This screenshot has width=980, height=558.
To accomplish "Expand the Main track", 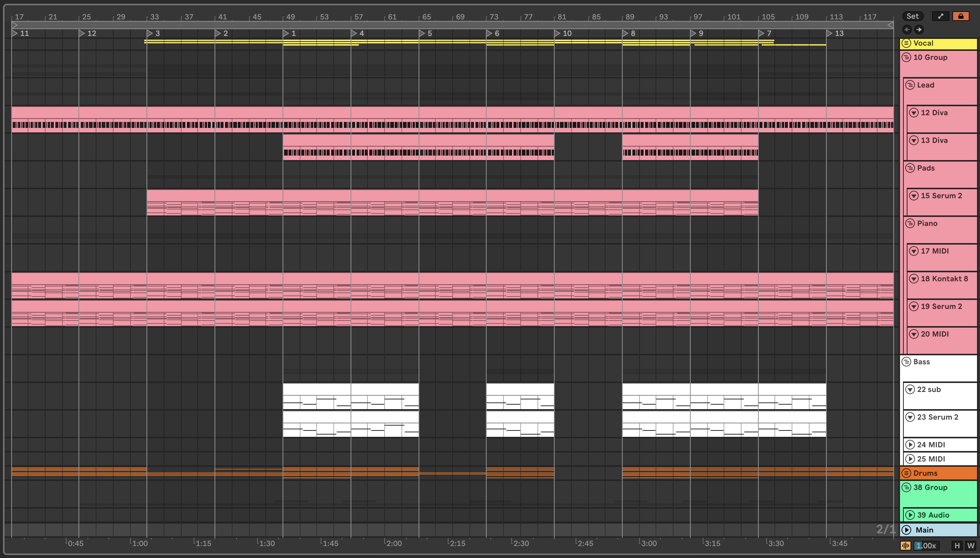I will (x=906, y=530).
